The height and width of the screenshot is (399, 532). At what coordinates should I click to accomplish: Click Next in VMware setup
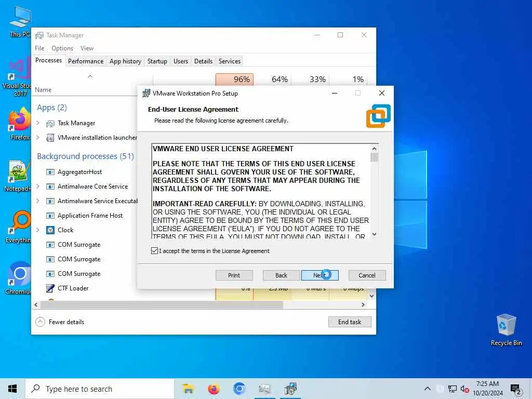[320, 275]
